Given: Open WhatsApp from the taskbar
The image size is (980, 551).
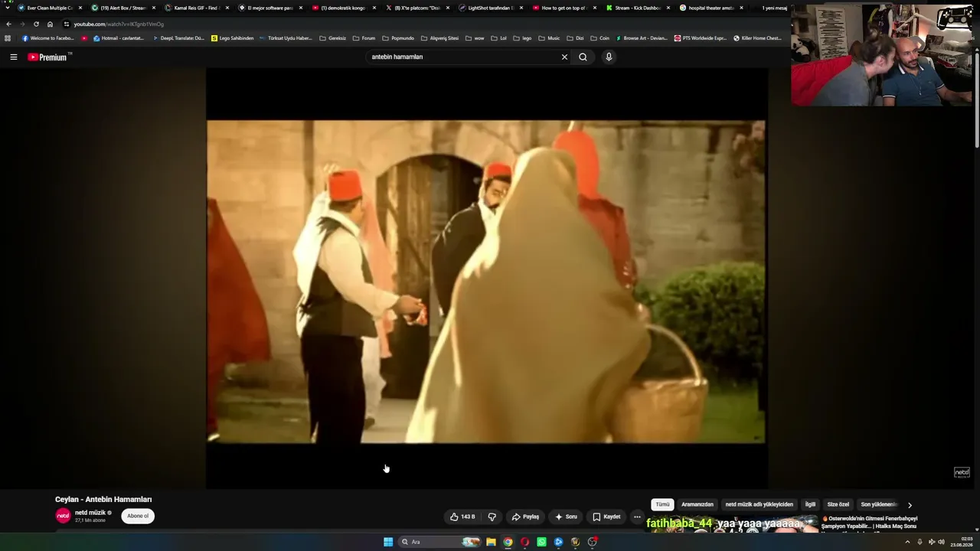Looking at the screenshot, I should pos(541,542).
